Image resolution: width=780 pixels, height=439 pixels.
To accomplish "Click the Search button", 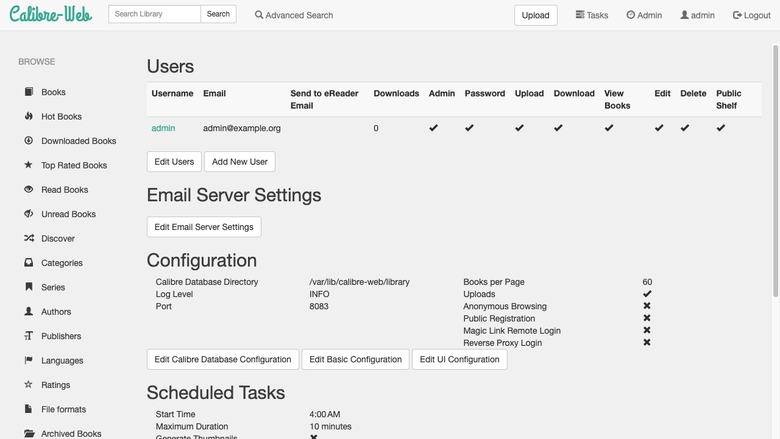I will (218, 14).
